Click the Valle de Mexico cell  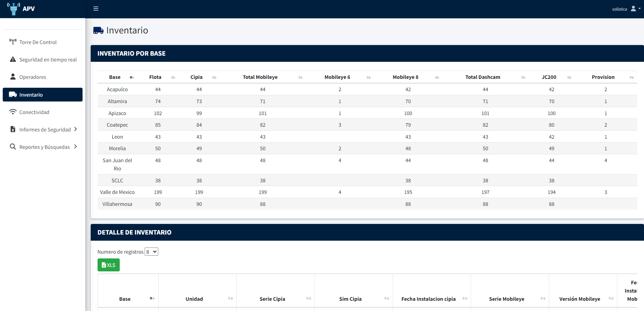click(x=117, y=192)
